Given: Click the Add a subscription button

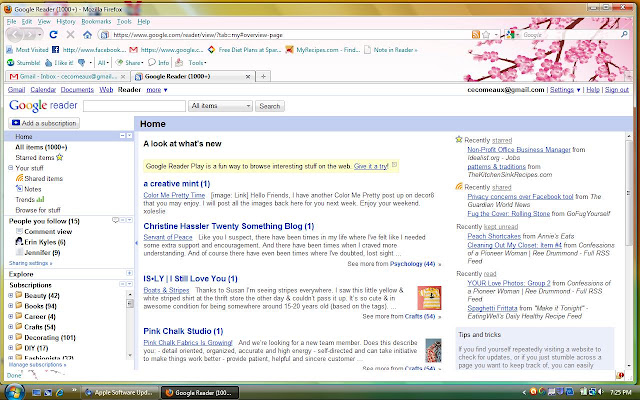Looking at the screenshot, I should coord(44,123).
